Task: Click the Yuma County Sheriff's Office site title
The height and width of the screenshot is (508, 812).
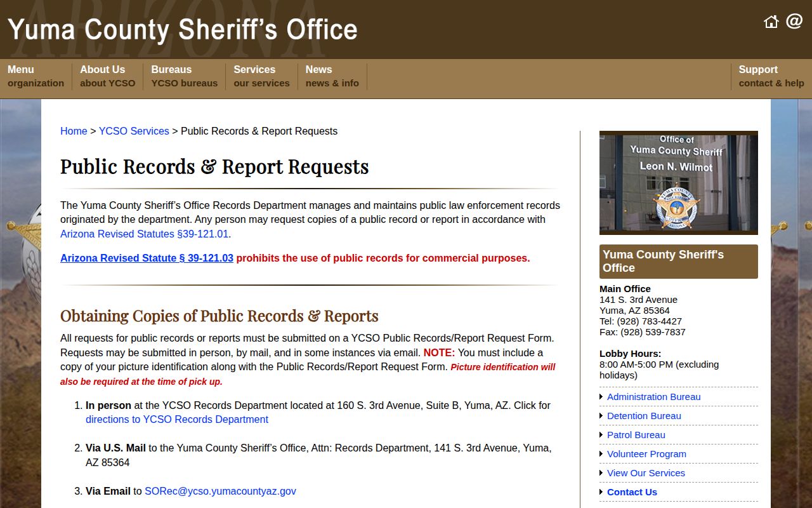Action: click(x=183, y=30)
